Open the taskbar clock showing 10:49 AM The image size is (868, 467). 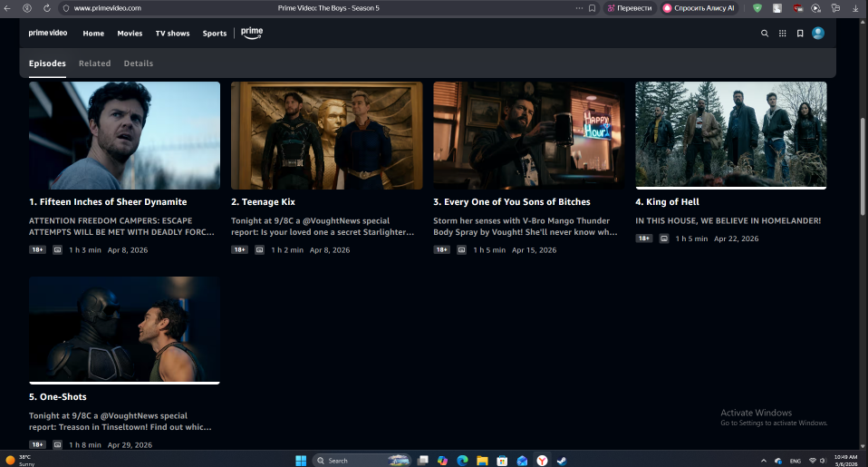tap(845, 461)
